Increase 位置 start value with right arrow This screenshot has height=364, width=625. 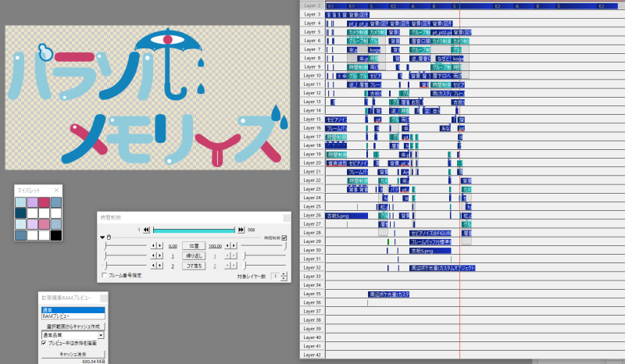pyautogui.click(x=160, y=245)
